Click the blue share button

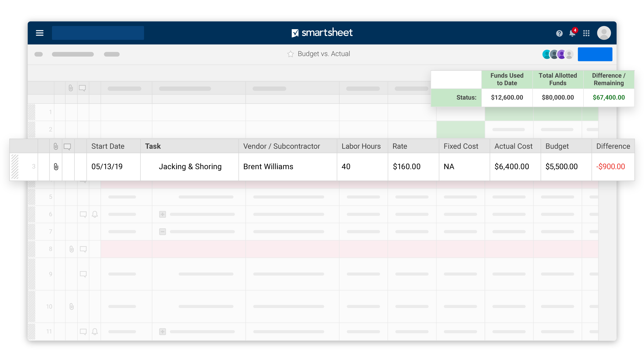(x=595, y=54)
